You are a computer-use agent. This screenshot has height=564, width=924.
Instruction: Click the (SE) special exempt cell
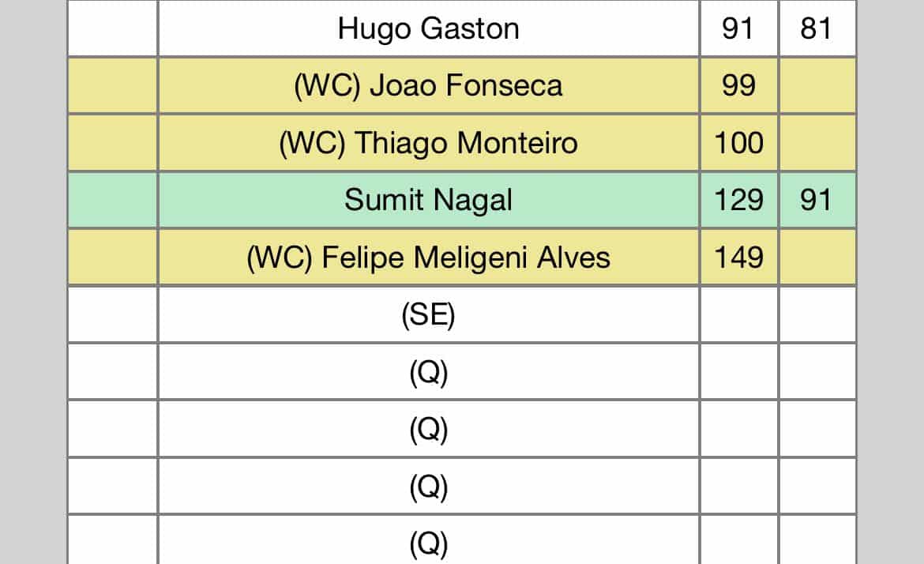click(x=428, y=314)
